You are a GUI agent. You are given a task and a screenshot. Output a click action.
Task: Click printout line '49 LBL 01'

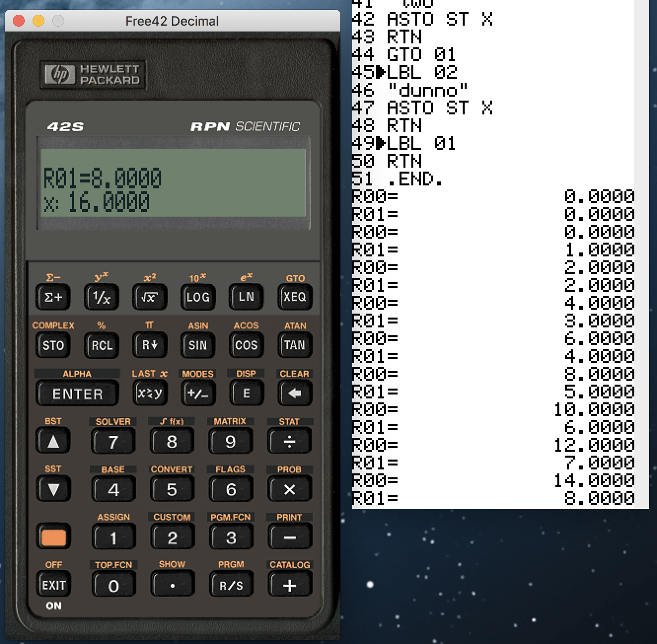pos(404,143)
